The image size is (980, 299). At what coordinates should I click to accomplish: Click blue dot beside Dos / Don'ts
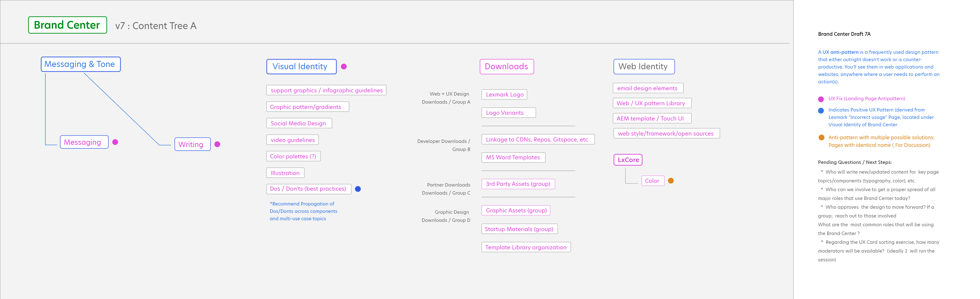point(358,189)
